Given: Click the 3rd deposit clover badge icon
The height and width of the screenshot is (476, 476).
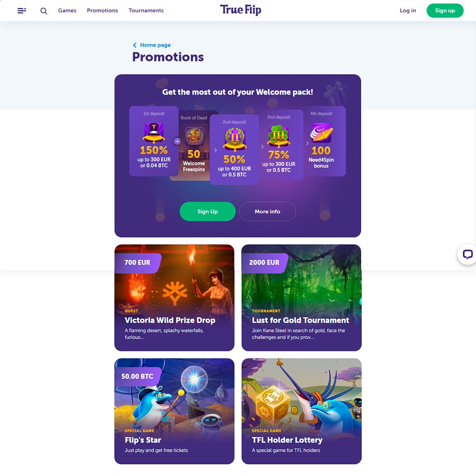Looking at the screenshot, I should click(279, 136).
